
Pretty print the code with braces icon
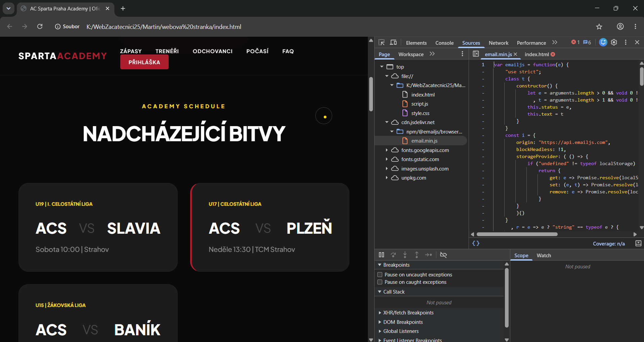(476, 243)
